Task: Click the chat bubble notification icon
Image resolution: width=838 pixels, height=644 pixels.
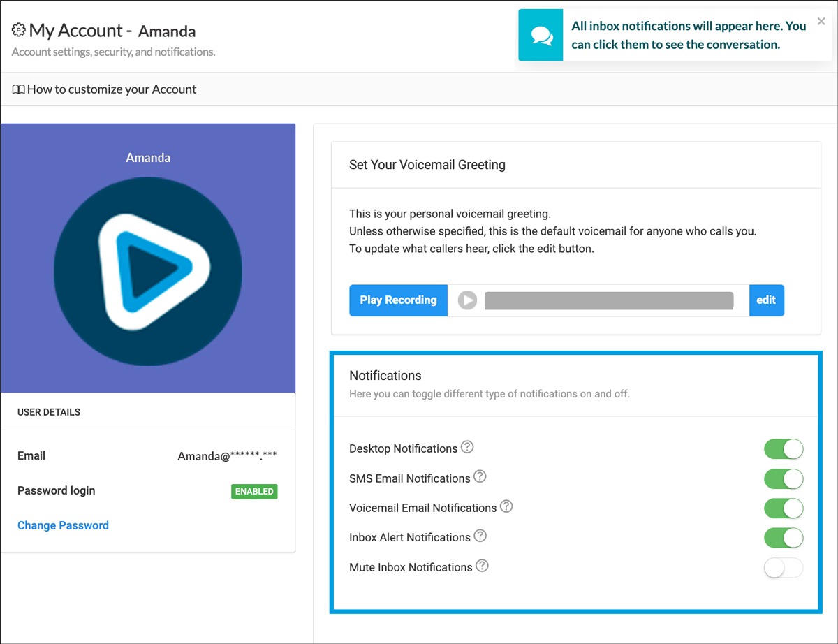Action: coord(541,36)
